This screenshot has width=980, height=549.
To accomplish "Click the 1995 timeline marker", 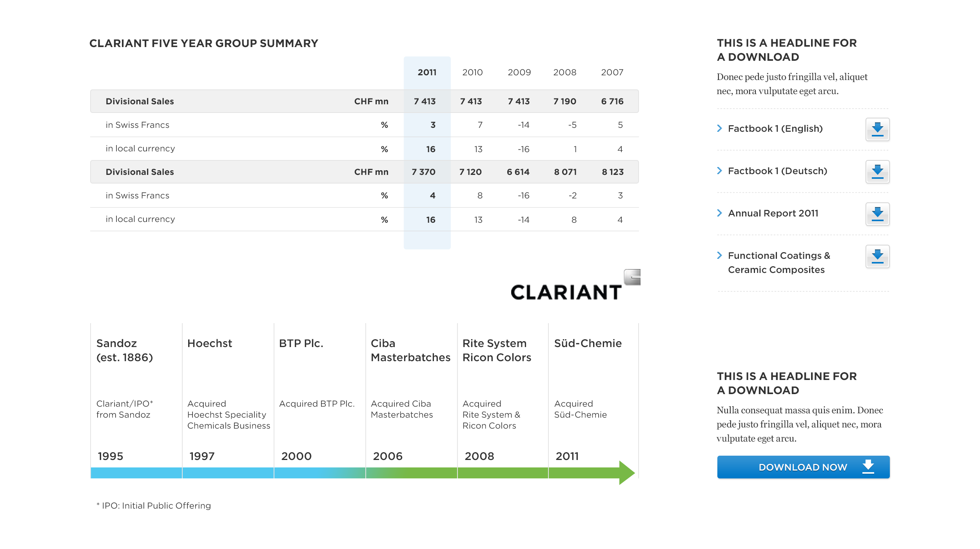I will tap(110, 456).
